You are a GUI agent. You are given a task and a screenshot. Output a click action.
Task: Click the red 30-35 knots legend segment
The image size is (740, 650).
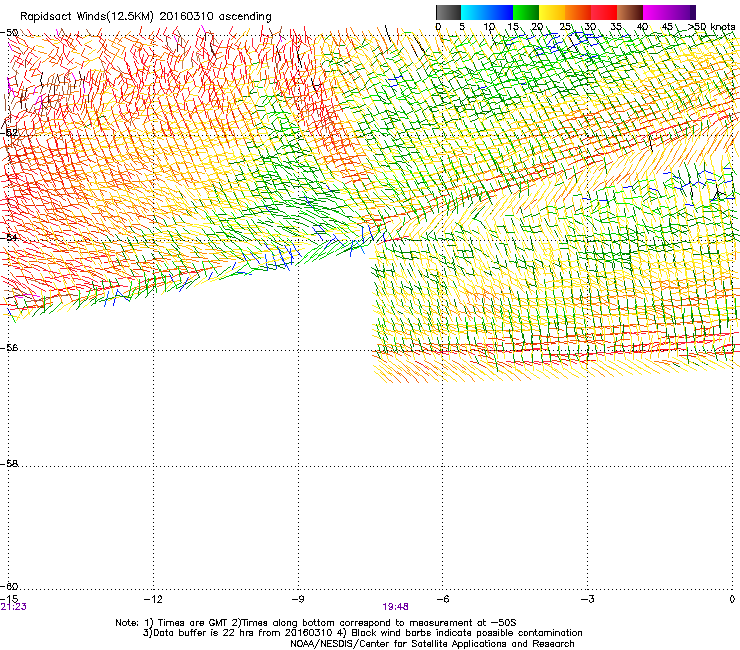tap(604, 12)
